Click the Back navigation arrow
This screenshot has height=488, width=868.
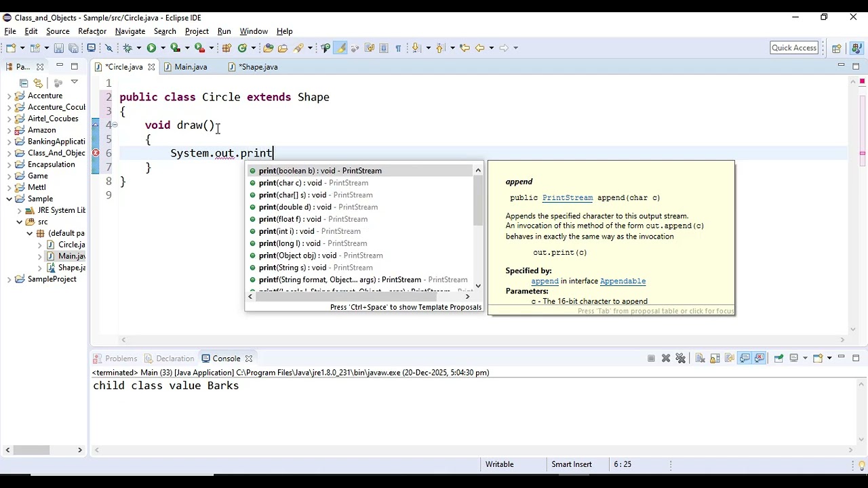coord(479,48)
